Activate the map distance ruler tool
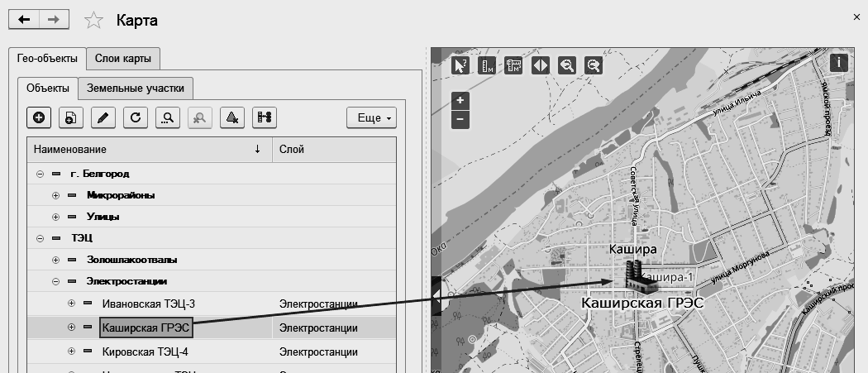Screen dimensions: 868x373 point(487,65)
